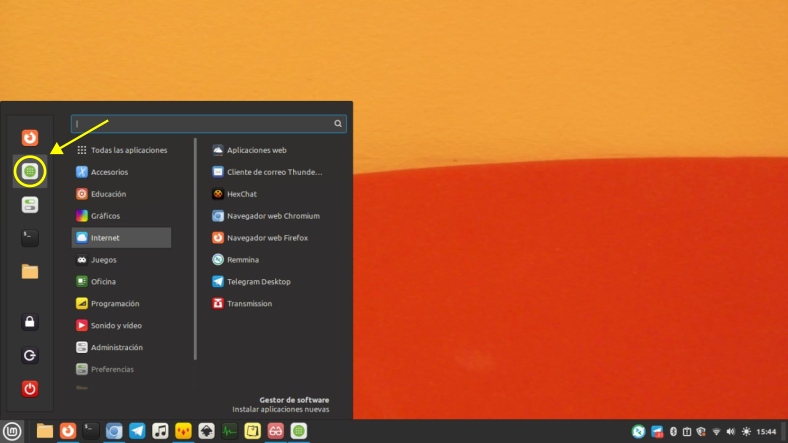Open the Files launcher in the taskbar
The image size is (788, 443).
[45, 431]
